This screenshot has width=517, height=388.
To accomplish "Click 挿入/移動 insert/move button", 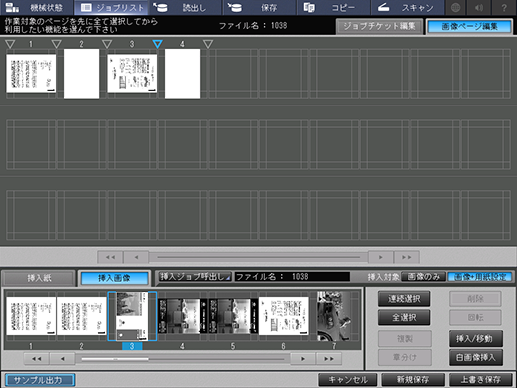I will [476, 339].
